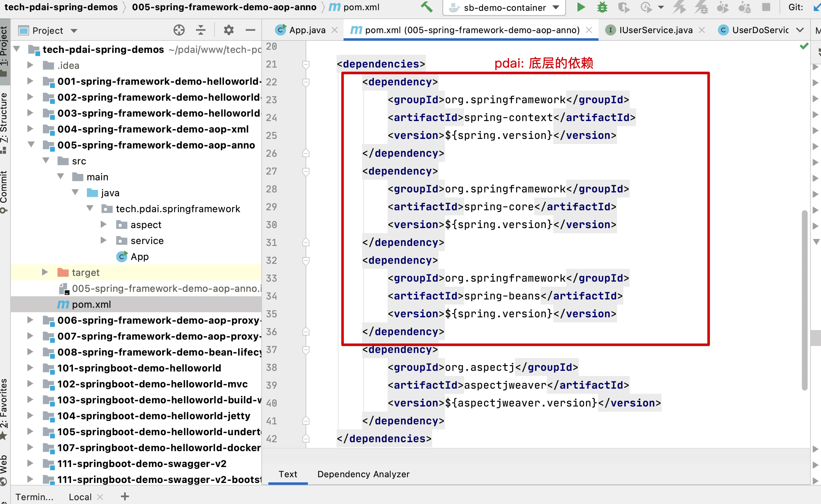Open the IUserService.java editor tab

(655, 30)
